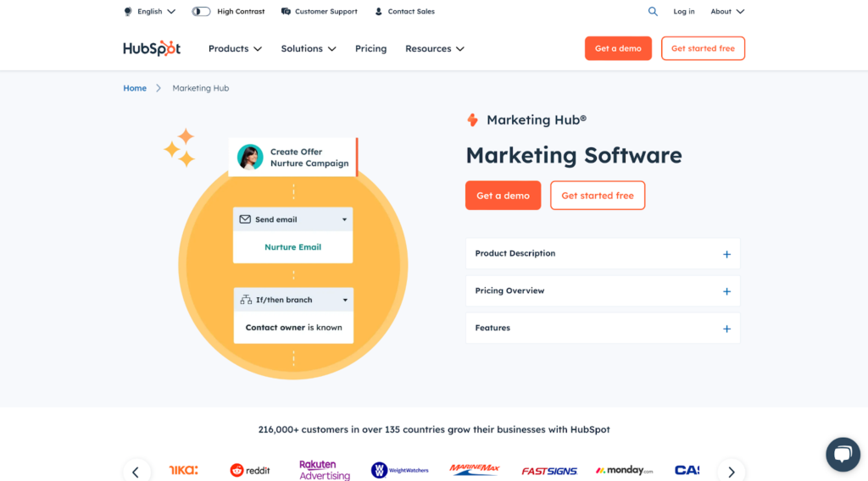
Task: Show previous customer logos with left arrow
Action: click(136, 472)
